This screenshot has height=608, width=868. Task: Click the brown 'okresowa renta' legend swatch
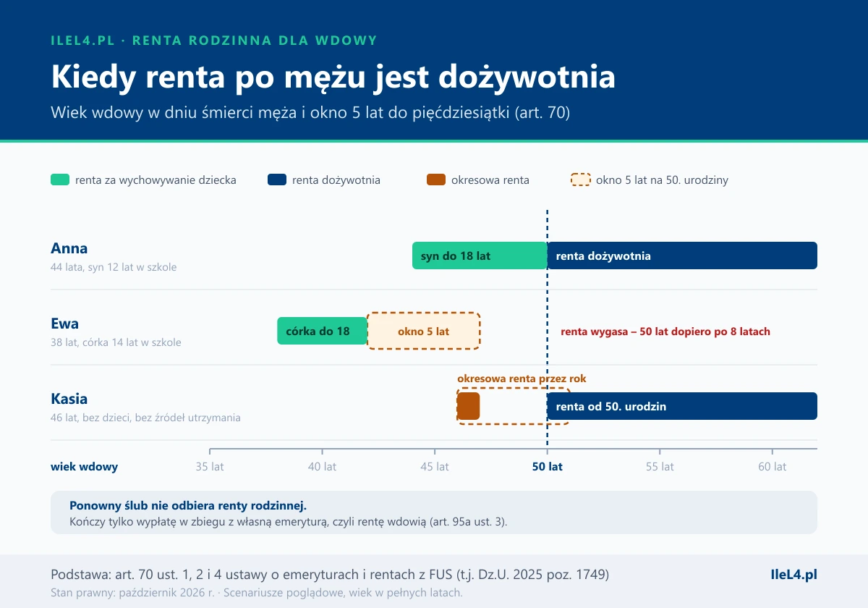point(436,180)
